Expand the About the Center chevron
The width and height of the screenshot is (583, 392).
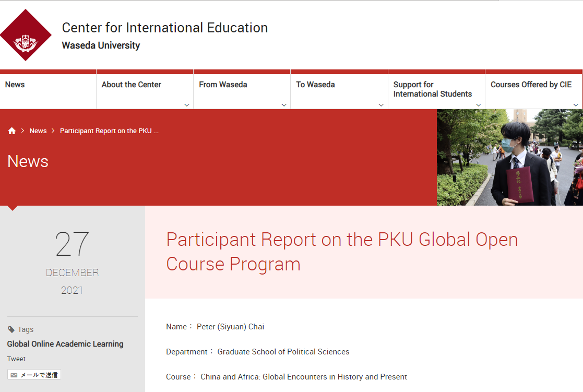pyautogui.click(x=187, y=105)
